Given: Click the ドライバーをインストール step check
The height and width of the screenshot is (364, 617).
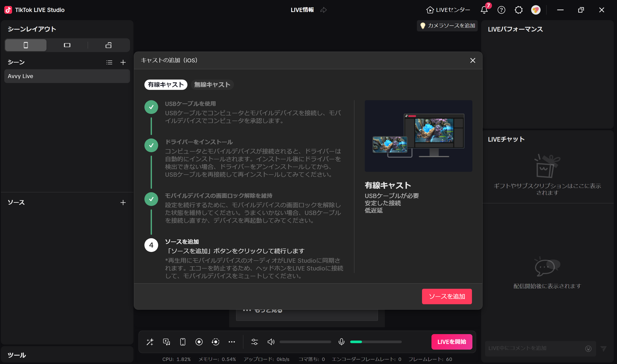Looking at the screenshot, I should pos(151,145).
